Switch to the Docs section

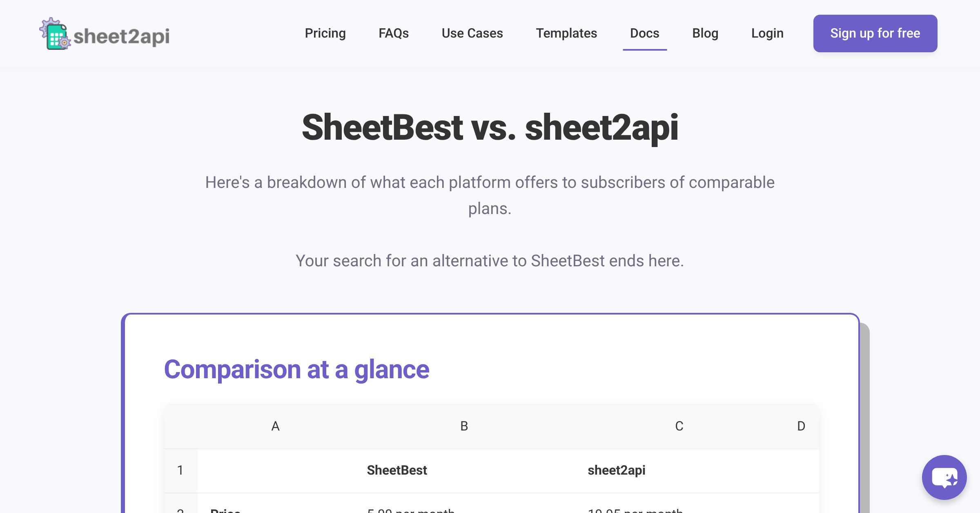[644, 33]
